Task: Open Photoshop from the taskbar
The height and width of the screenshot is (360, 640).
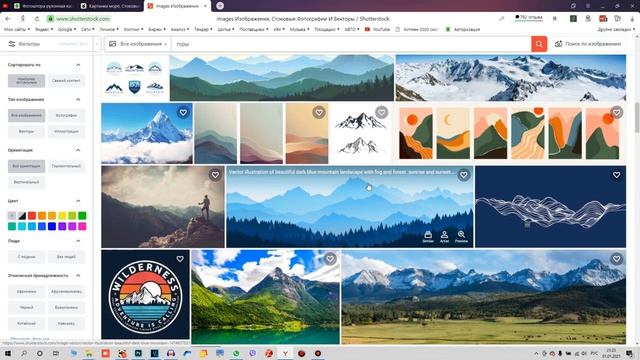Action: click(138, 353)
